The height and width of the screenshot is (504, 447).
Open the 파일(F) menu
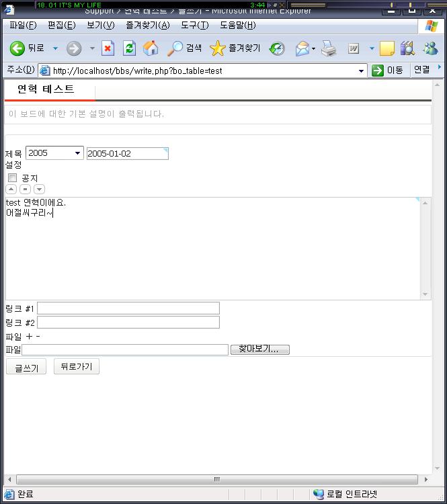pos(23,25)
